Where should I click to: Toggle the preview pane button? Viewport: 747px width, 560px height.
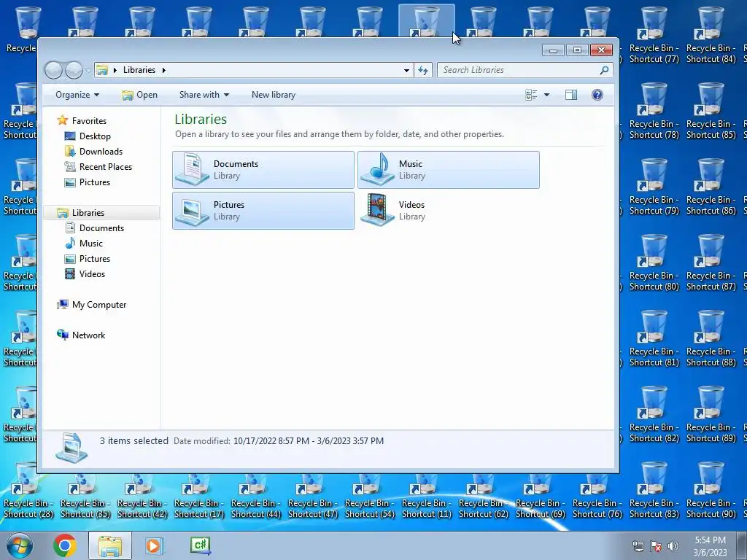click(x=571, y=95)
